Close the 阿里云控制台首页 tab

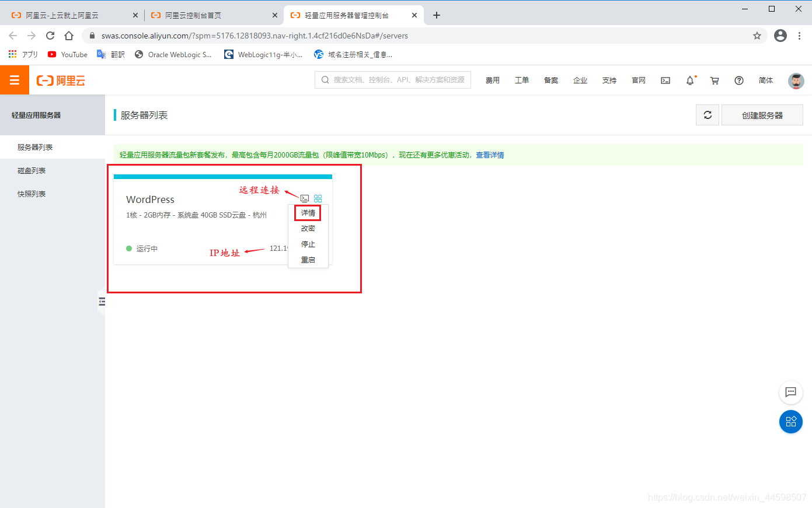(x=275, y=15)
